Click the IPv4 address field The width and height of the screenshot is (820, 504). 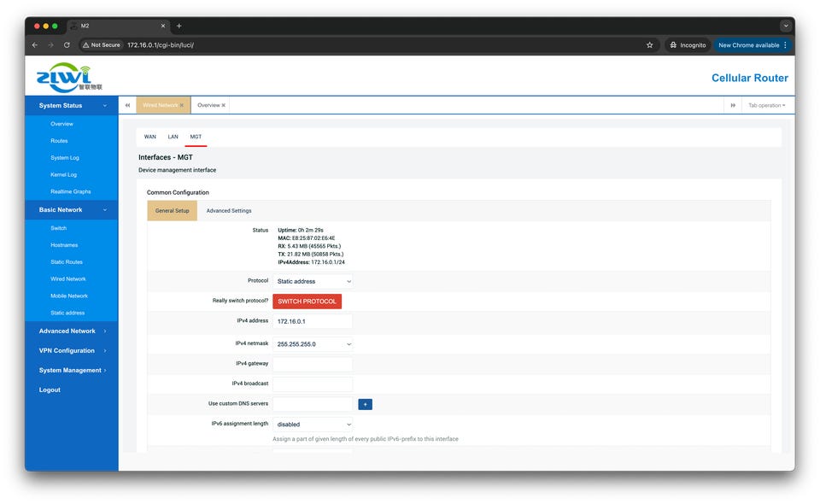[x=313, y=321]
